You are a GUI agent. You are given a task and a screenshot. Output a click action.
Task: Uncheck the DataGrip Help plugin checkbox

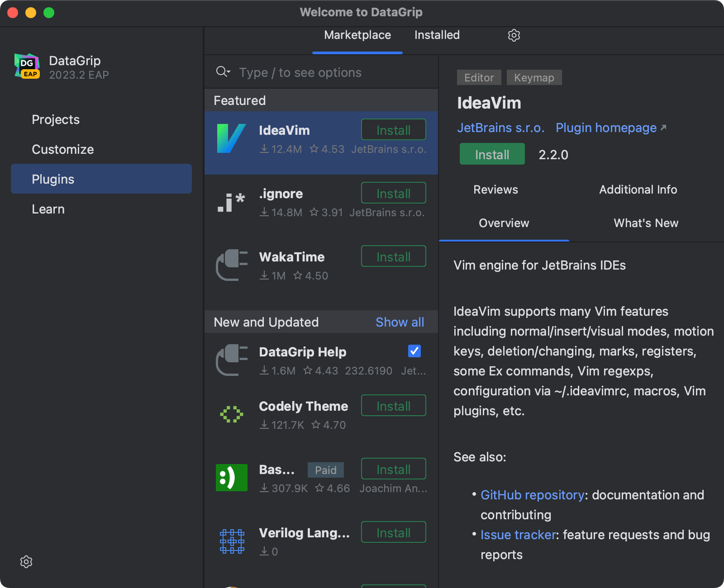(414, 351)
